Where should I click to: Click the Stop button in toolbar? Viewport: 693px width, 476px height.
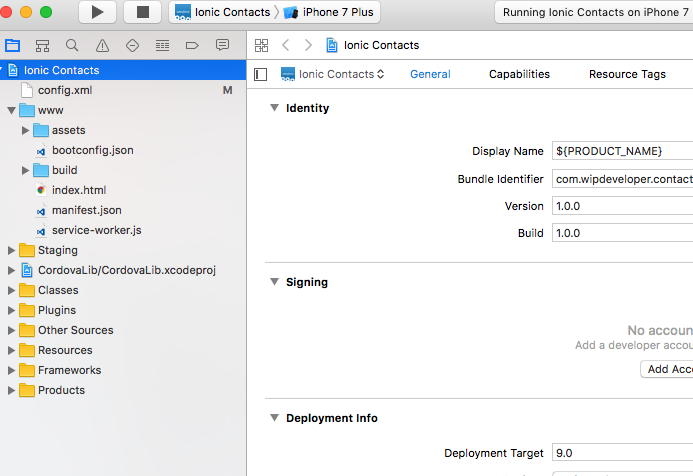pos(142,12)
